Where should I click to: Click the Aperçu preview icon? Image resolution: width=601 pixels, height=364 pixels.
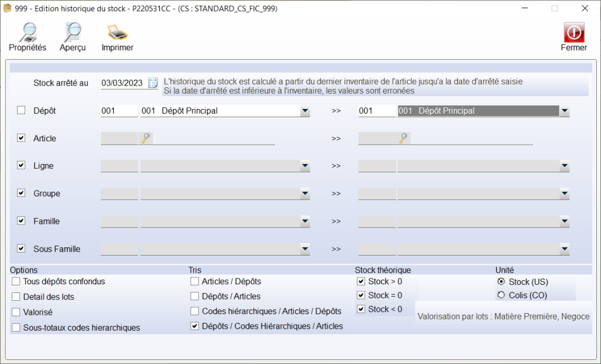(x=72, y=32)
